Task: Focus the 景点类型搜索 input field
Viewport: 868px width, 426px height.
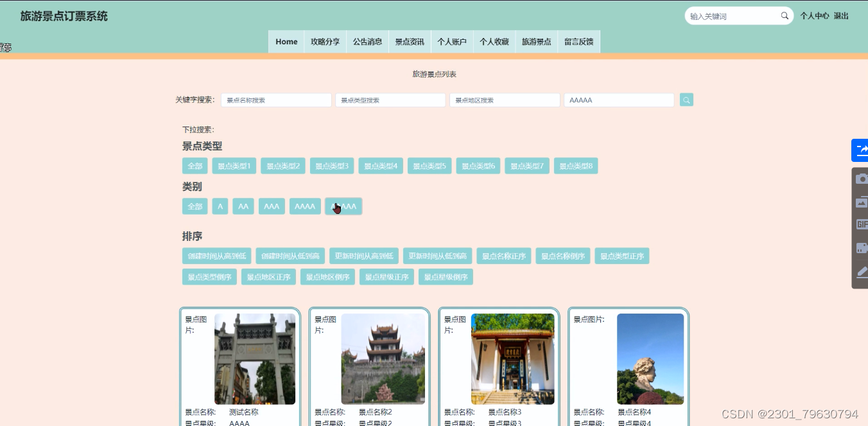Action: (390, 100)
